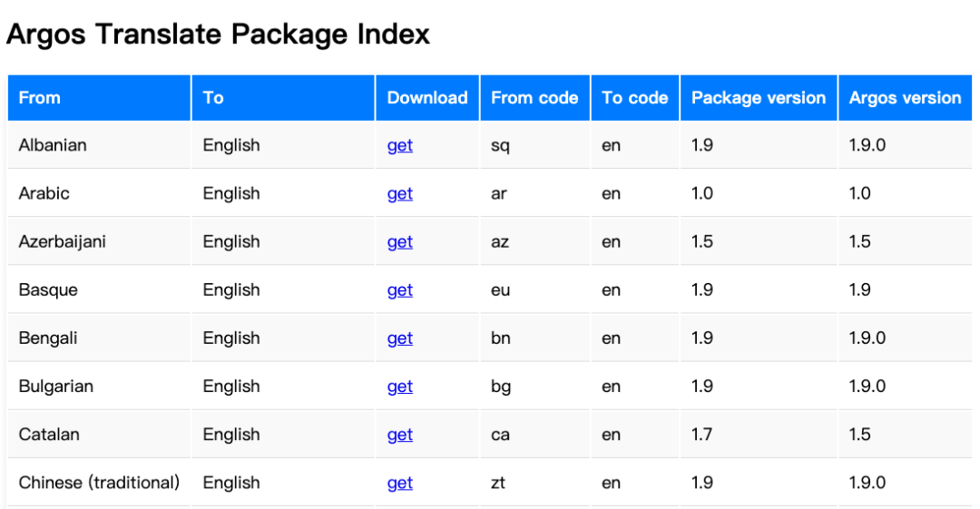Click the Catalan package version 1.7
The height and width of the screenshot is (509, 980).
[x=701, y=434]
